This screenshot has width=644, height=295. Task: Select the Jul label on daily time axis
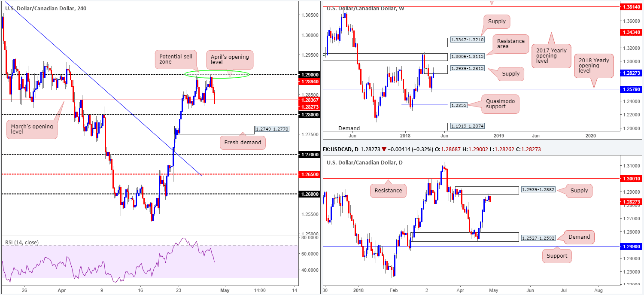click(x=563, y=290)
